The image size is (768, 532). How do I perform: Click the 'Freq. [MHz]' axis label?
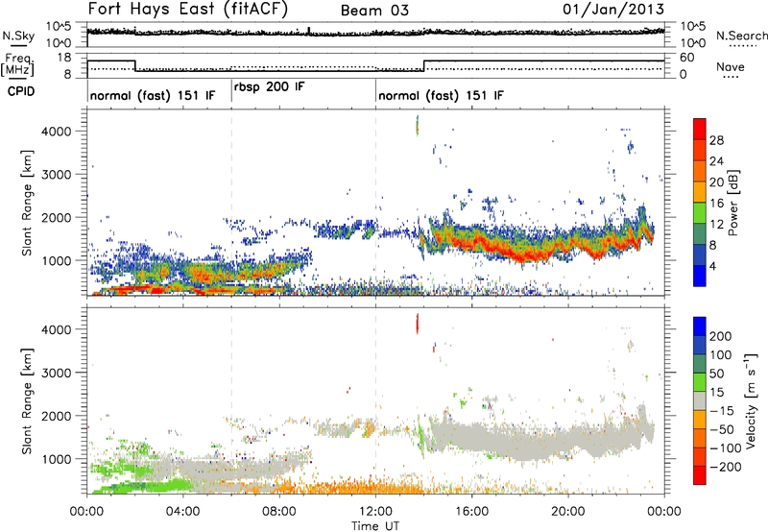point(17,64)
